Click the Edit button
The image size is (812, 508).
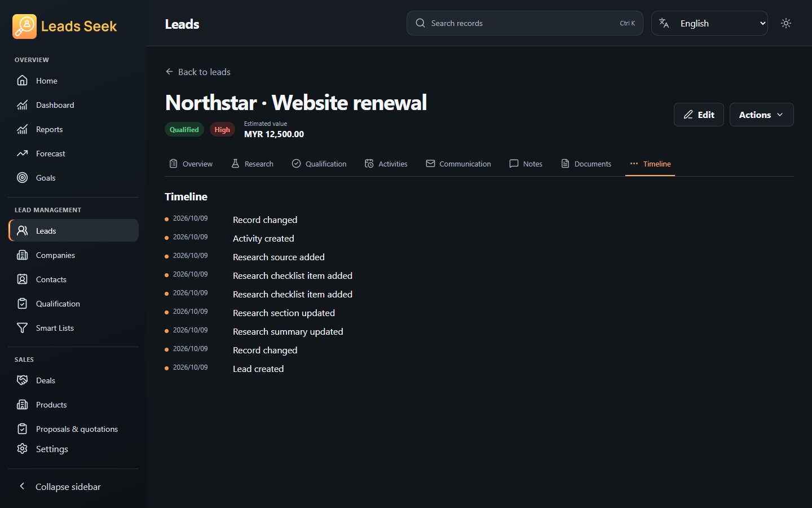(x=699, y=115)
